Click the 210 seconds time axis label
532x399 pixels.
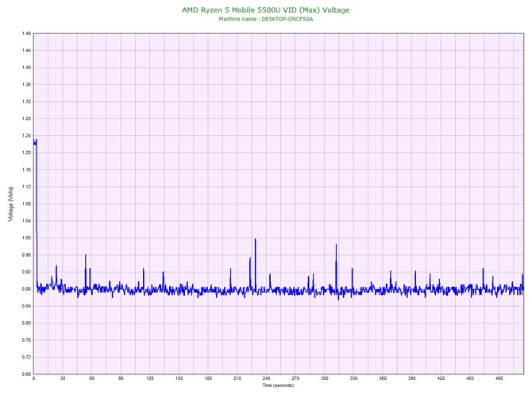[237, 378]
